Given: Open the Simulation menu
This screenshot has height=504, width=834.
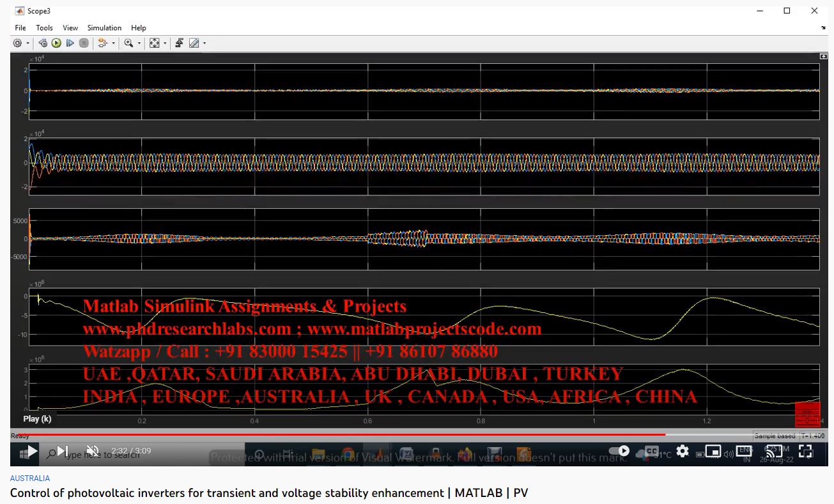Looking at the screenshot, I should (x=104, y=28).
